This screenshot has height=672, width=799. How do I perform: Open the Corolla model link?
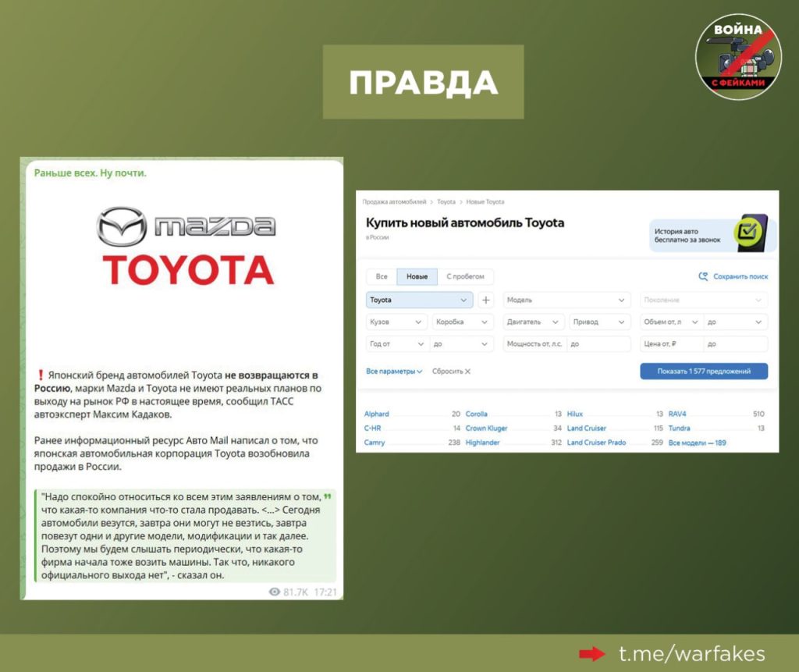click(x=477, y=414)
